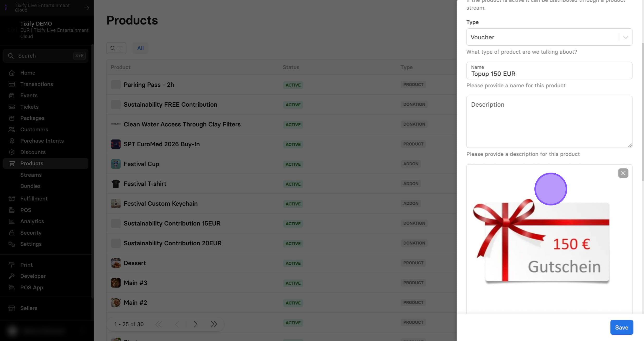Select the All filter tab
644x341 pixels.
click(x=140, y=48)
